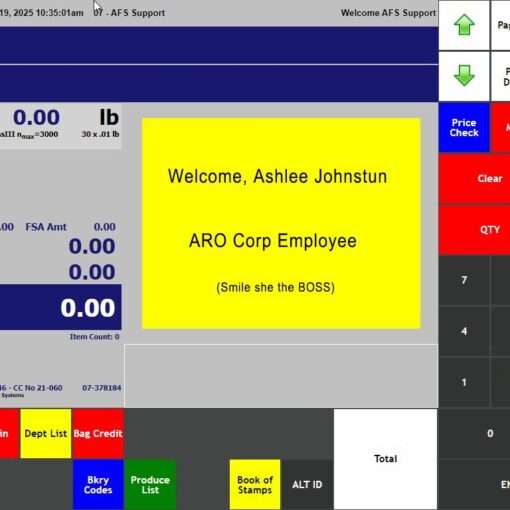Apply the Bag Credit button
510x510 pixels.
pyautogui.click(x=98, y=433)
